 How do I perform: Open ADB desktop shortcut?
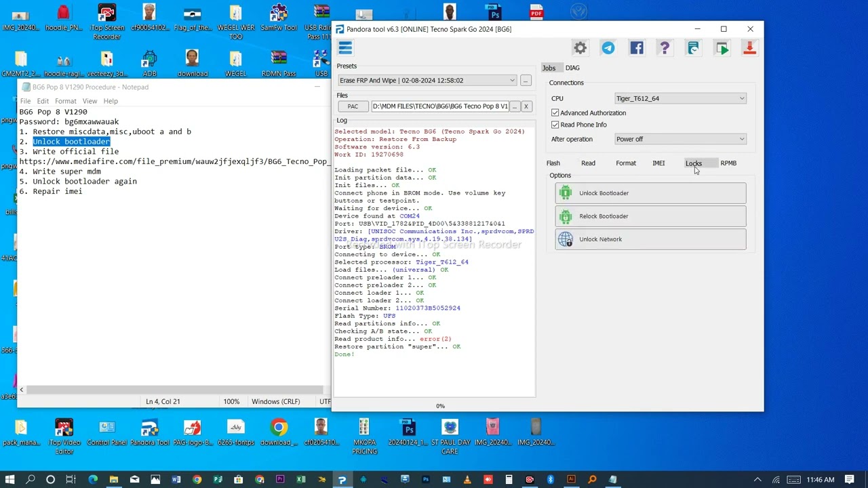tap(149, 64)
